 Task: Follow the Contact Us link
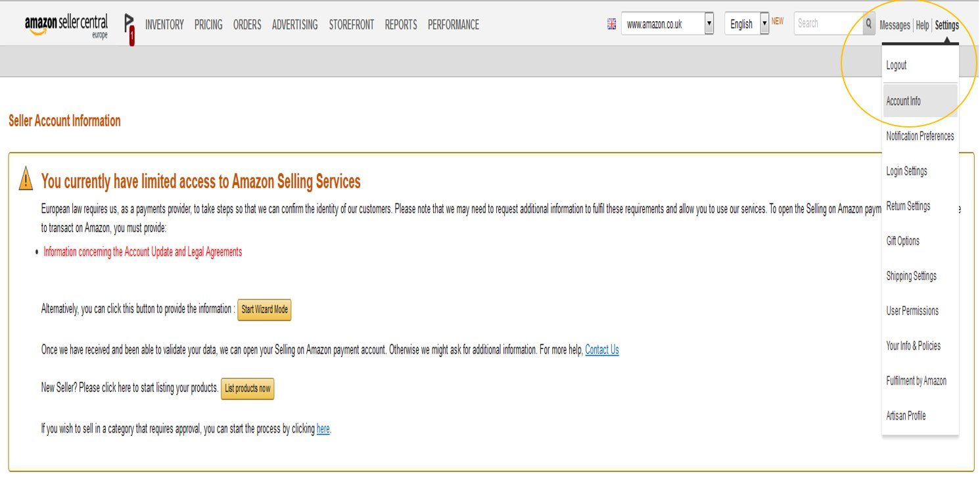click(x=601, y=350)
